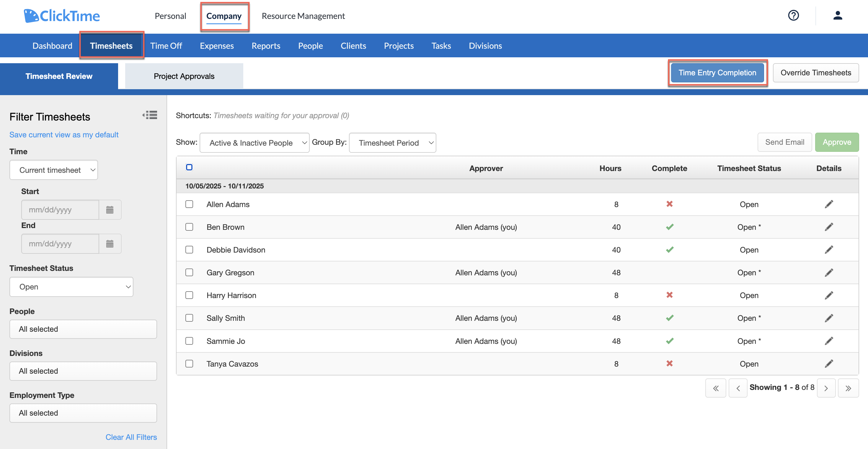Open the help question mark icon
Image resolution: width=868 pixels, height=449 pixels.
[793, 15]
